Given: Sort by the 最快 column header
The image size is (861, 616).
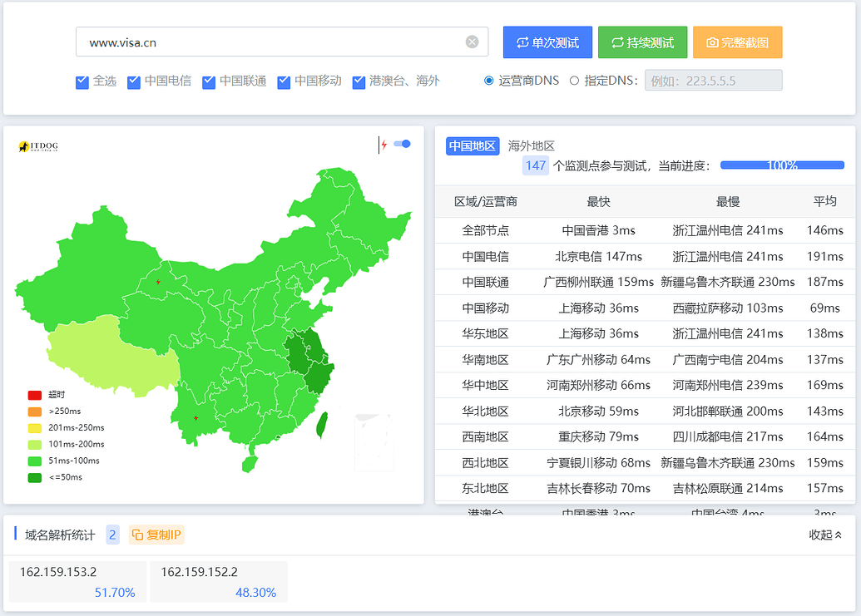Looking at the screenshot, I should pyautogui.click(x=598, y=202).
